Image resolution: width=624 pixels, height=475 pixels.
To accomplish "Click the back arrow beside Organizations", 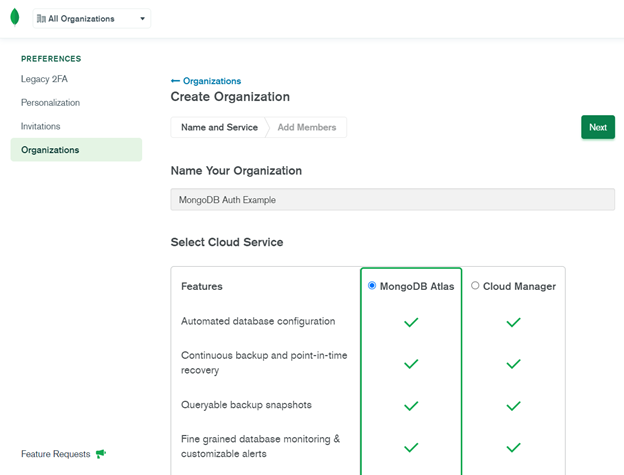I will click(x=176, y=81).
